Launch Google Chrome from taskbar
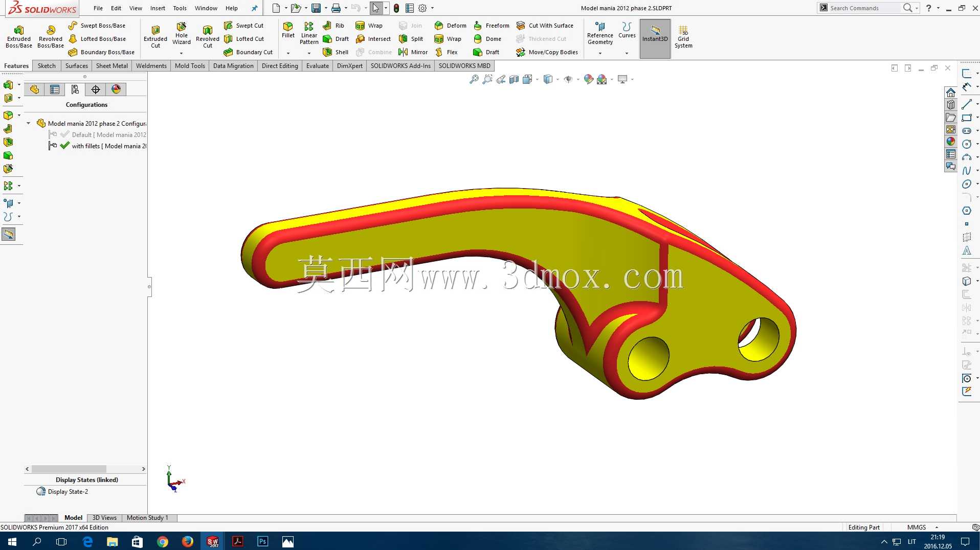The image size is (980, 550). point(163,541)
